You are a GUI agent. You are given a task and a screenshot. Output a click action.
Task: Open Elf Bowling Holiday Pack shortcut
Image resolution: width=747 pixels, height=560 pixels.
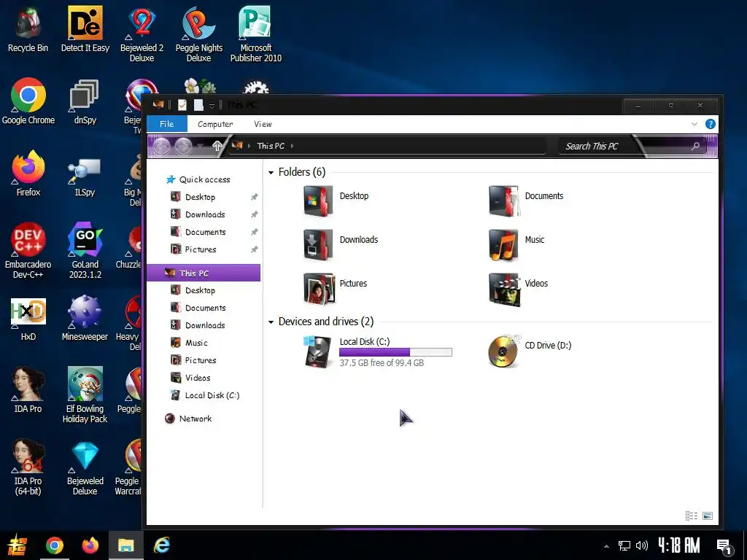click(x=85, y=394)
